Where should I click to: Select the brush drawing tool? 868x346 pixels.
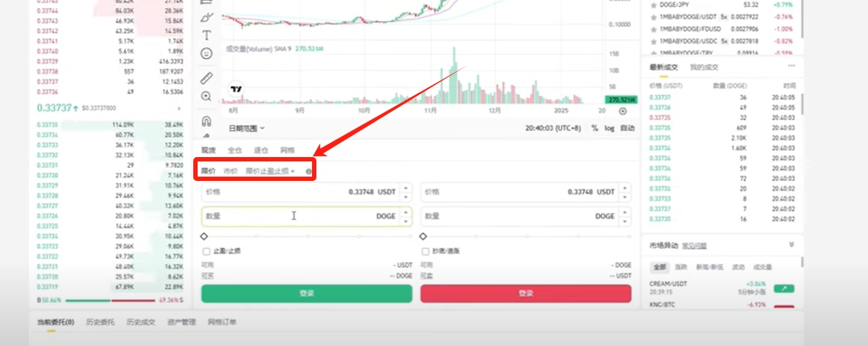[206, 17]
